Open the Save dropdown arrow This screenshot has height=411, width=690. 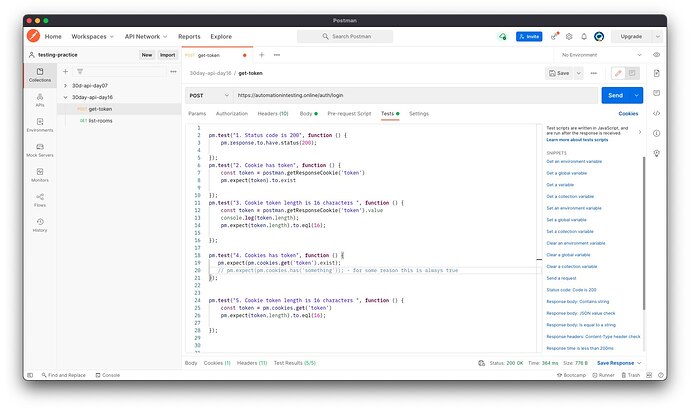click(579, 73)
